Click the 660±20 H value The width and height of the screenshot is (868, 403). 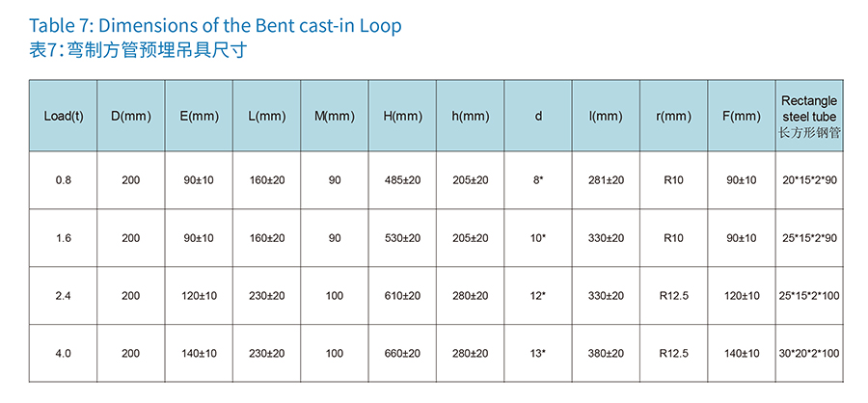tap(402, 354)
